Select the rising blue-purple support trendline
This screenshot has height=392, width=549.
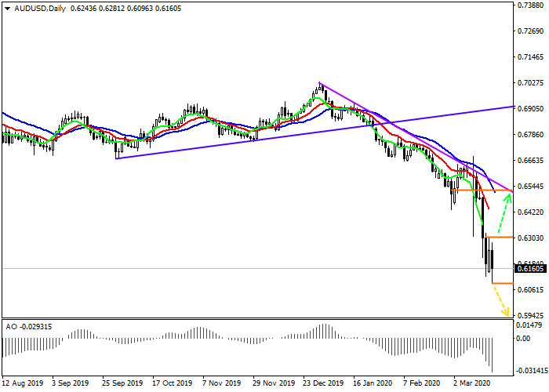click(314, 132)
